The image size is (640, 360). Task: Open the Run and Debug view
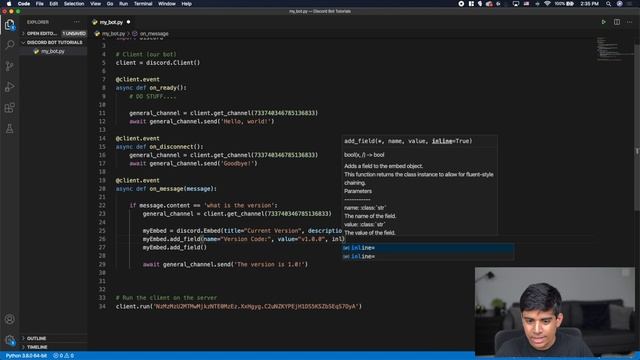[x=10, y=87]
